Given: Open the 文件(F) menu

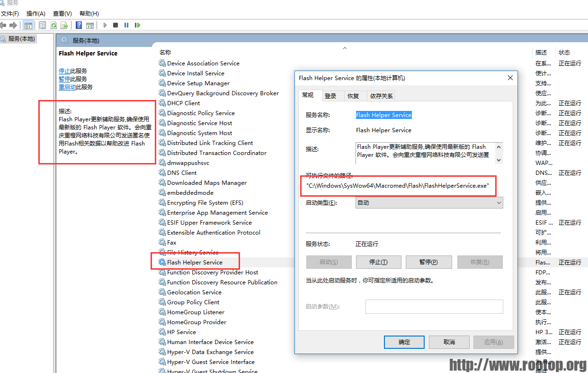Looking at the screenshot, I should click(10, 14).
